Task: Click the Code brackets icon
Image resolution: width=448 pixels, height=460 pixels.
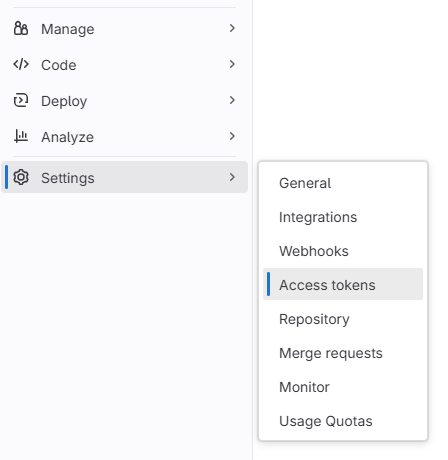Action: click(21, 64)
